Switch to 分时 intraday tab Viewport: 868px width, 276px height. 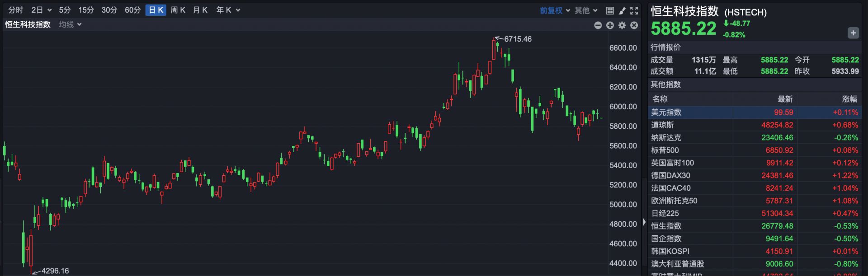[16, 10]
